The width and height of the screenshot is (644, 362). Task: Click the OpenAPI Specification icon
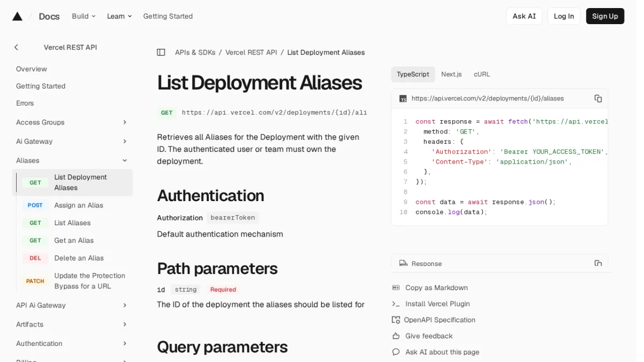(x=396, y=320)
